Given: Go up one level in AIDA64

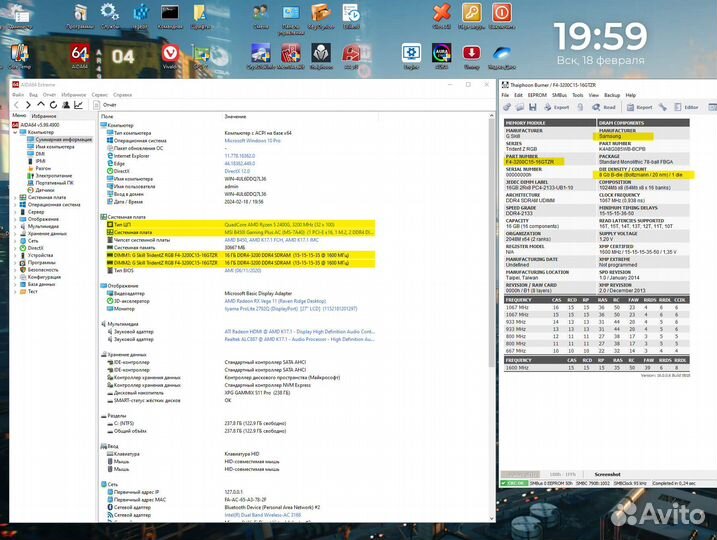Looking at the screenshot, I should coord(41,105).
